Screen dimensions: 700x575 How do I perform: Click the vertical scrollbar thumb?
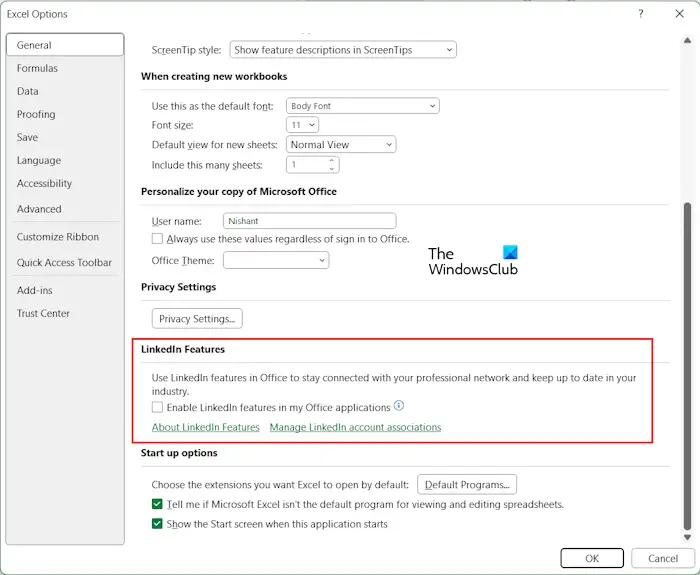[x=687, y=366]
